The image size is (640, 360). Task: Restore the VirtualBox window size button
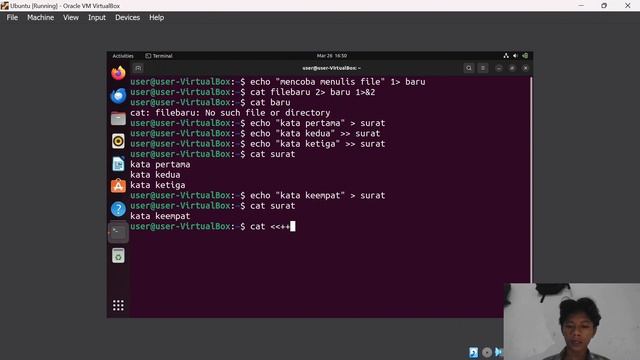[604, 6]
